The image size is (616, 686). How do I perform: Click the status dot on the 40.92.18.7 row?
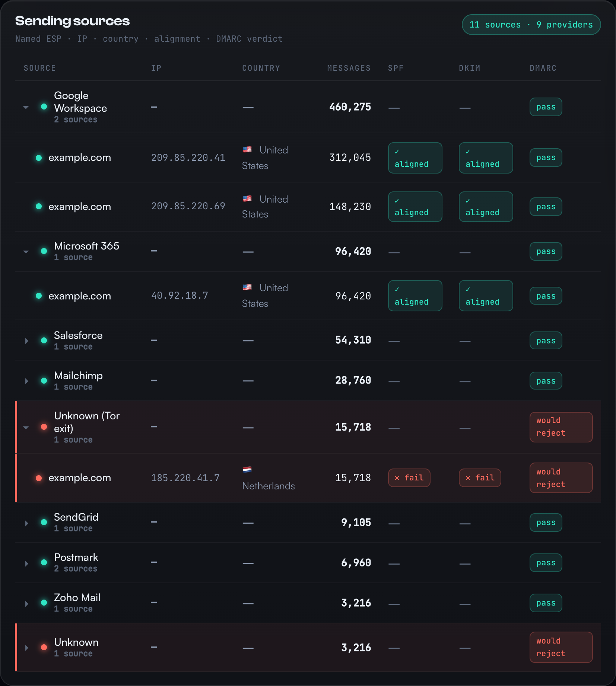[x=39, y=296]
